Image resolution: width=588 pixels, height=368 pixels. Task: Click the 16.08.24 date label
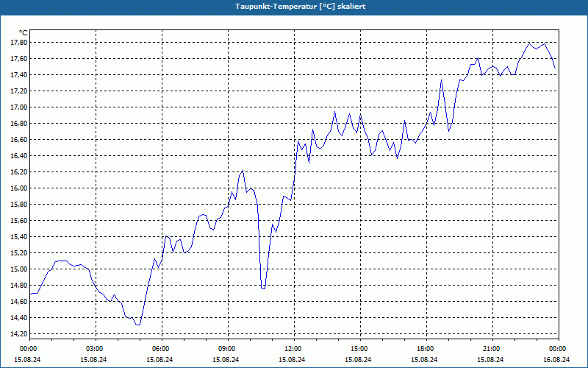(x=556, y=359)
